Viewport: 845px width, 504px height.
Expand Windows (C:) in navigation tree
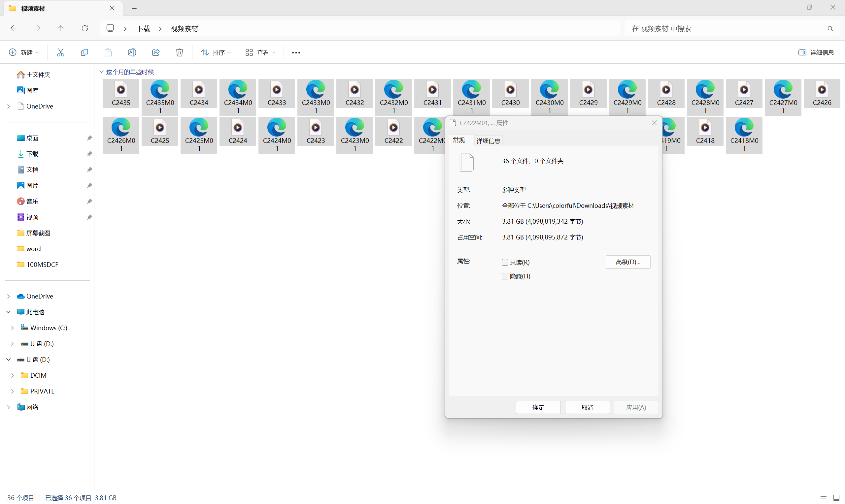pyautogui.click(x=13, y=328)
